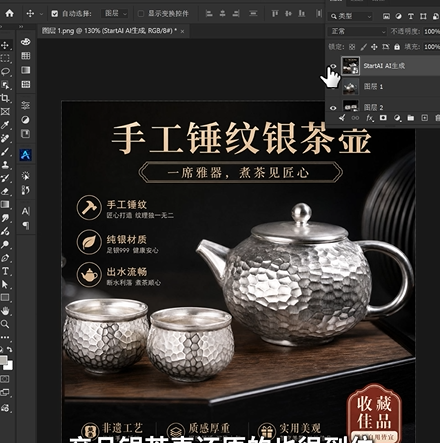Image resolution: width=440 pixels, height=443 pixels.
Task: Select the Eraser tool
Action: click(5, 191)
